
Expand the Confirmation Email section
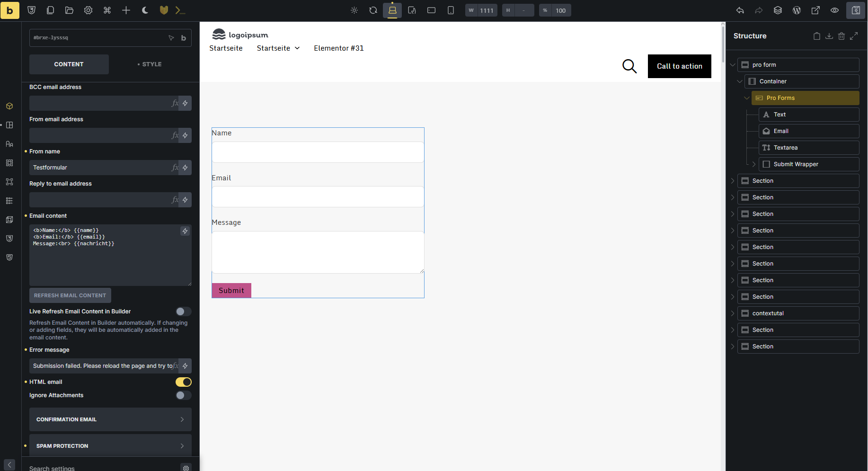(x=110, y=419)
